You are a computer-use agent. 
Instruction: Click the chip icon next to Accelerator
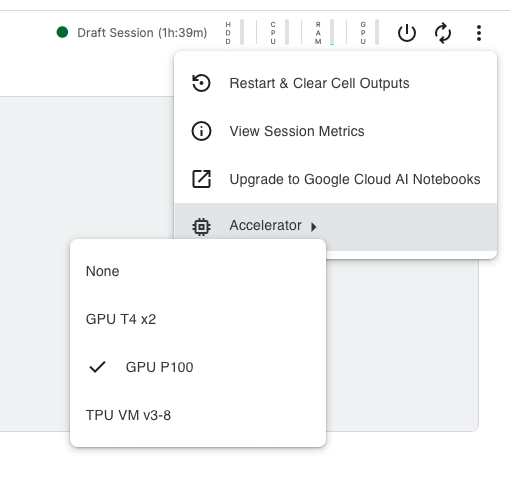point(201,227)
